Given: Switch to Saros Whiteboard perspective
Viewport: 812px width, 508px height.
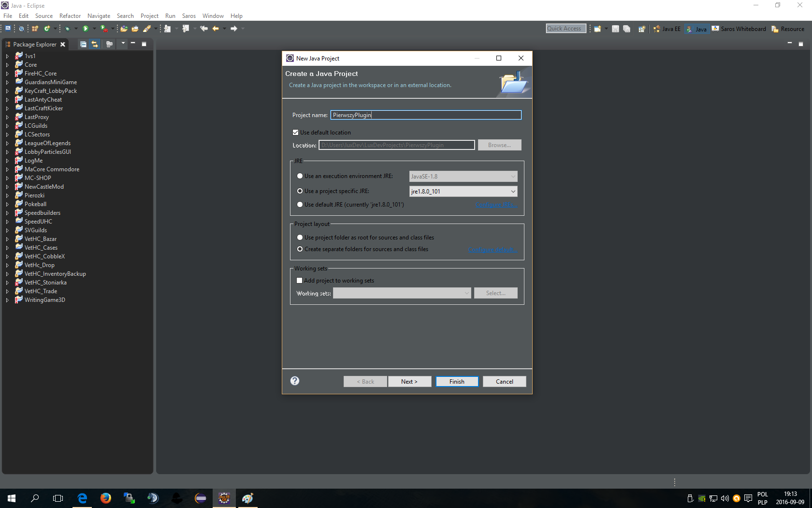Looking at the screenshot, I should point(739,29).
